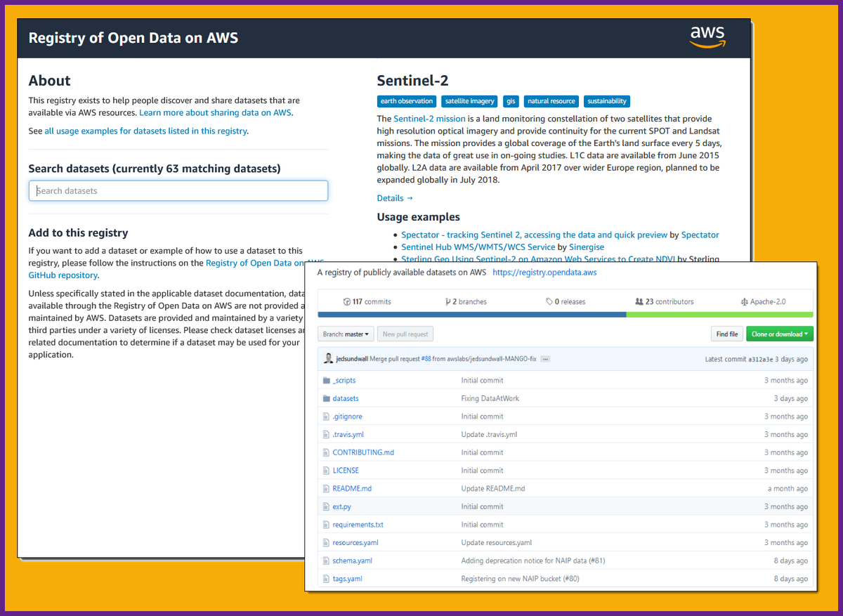
Task: Select the earth observation tag
Action: point(406,101)
